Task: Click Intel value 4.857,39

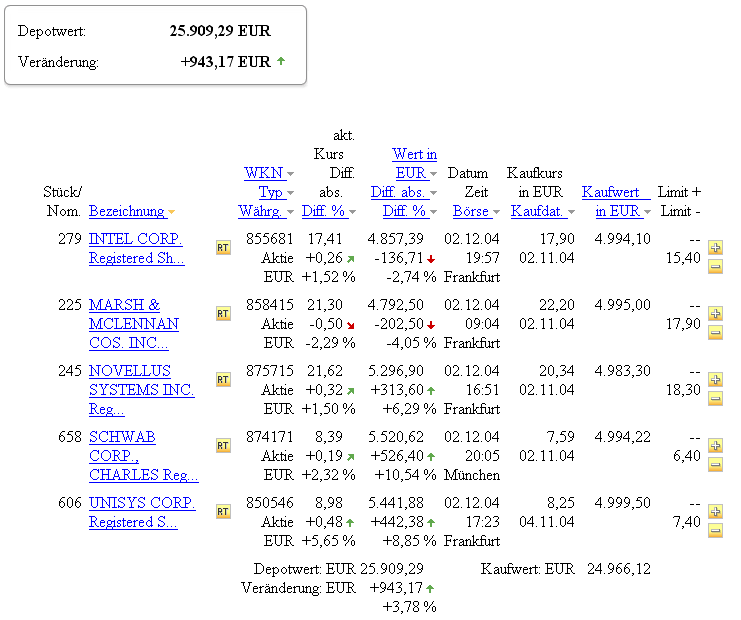Action: point(396,239)
